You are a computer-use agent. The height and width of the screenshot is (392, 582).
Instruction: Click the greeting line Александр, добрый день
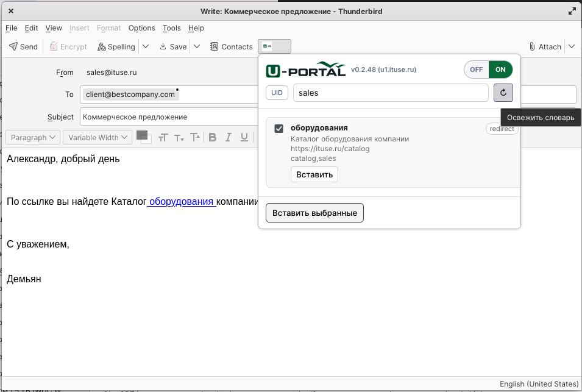pyautogui.click(x=63, y=159)
